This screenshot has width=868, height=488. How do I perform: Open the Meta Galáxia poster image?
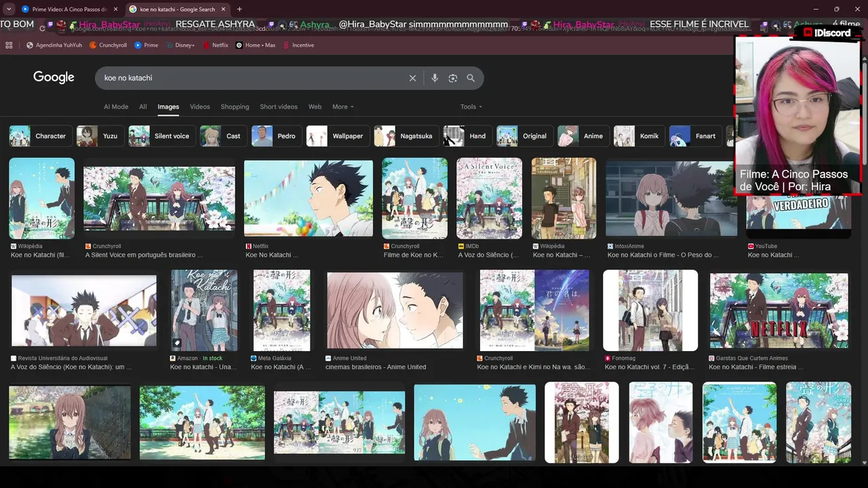[x=282, y=310]
